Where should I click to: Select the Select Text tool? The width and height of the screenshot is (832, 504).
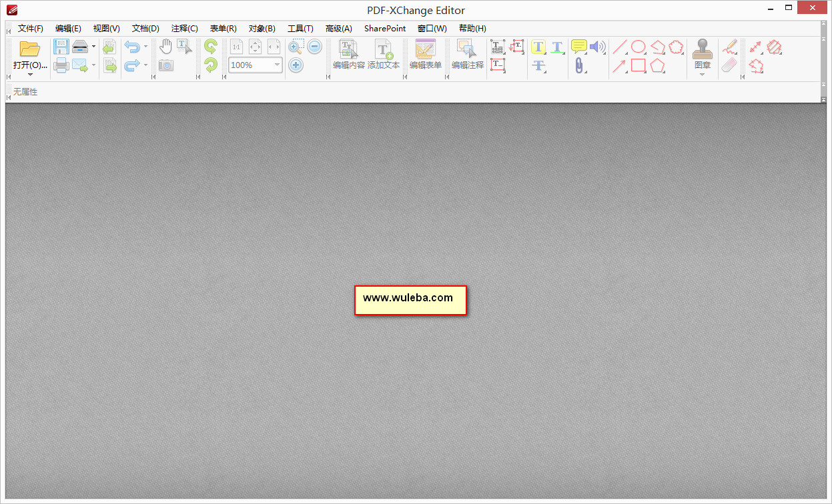click(184, 47)
